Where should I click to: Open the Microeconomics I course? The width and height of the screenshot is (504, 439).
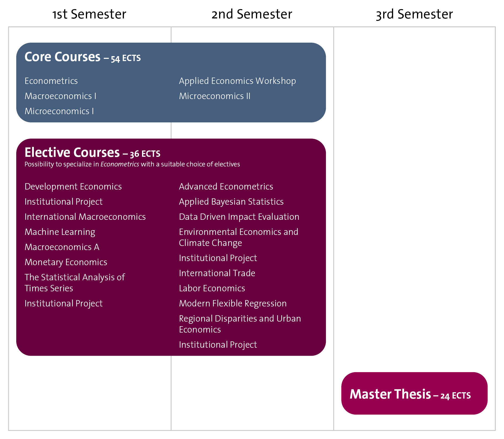click(x=59, y=111)
